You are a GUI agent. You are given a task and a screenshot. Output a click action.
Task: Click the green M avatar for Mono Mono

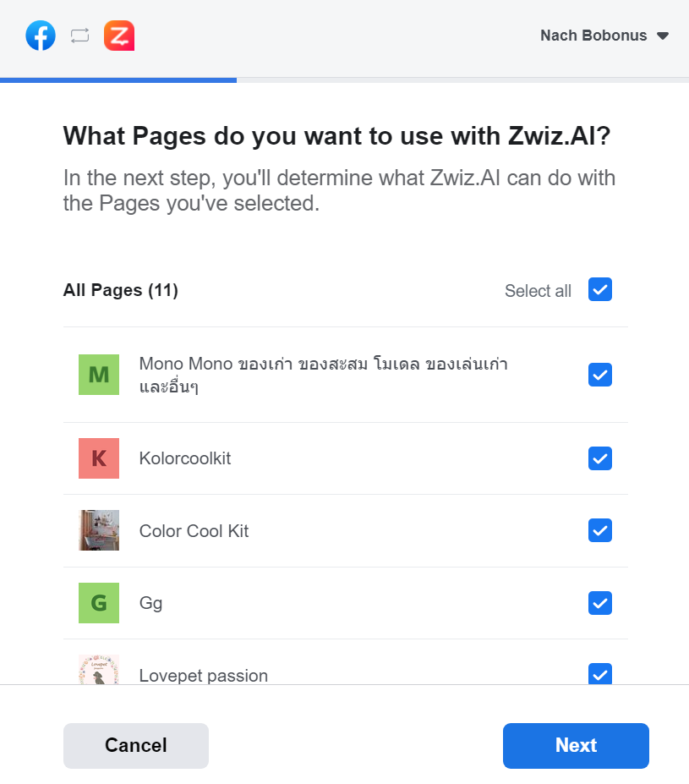click(x=99, y=375)
